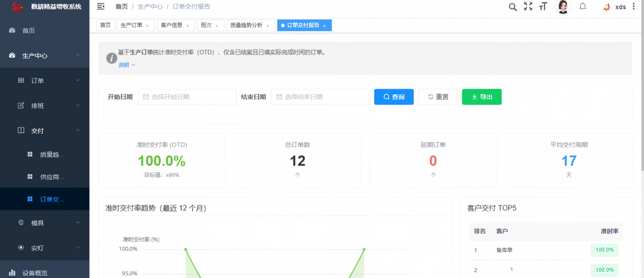Toggle fullscreen mode icon
This screenshot has width=644, height=278.
(528, 6)
